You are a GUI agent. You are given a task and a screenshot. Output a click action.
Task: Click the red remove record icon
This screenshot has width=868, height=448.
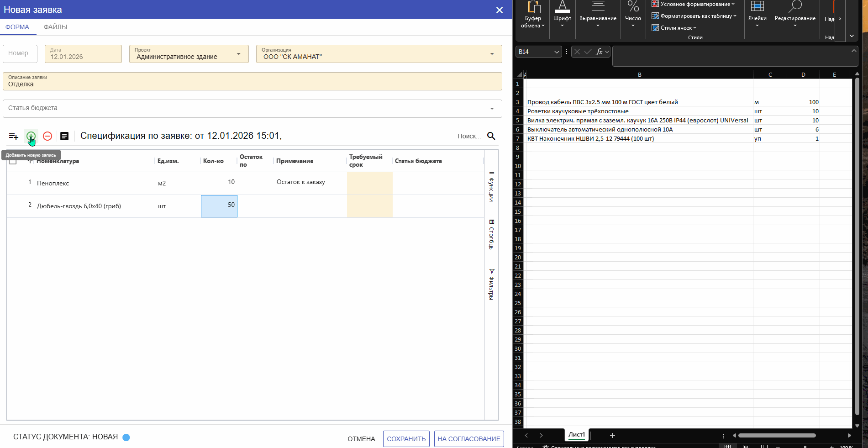[x=47, y=136]
